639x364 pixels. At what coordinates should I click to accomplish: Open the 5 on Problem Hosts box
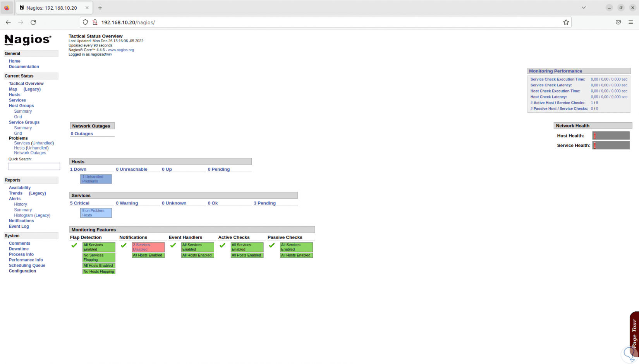[x=96, y=213]
